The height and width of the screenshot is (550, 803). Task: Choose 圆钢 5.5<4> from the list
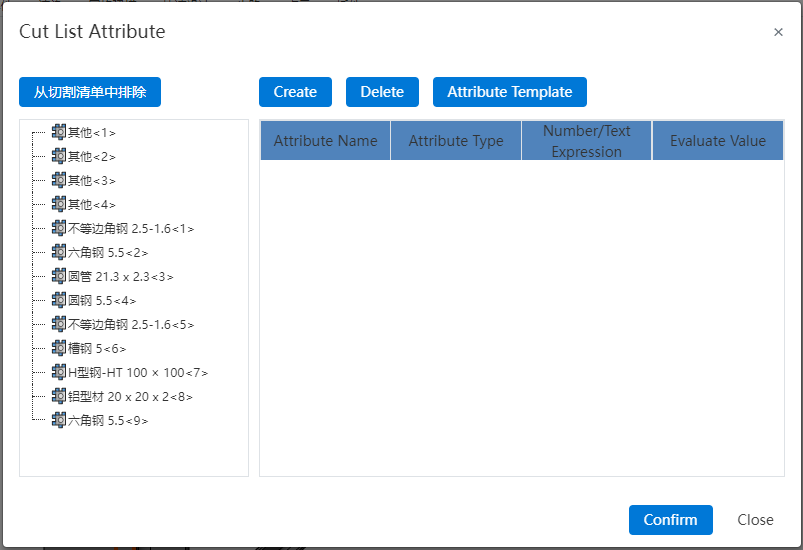(102, 301)
